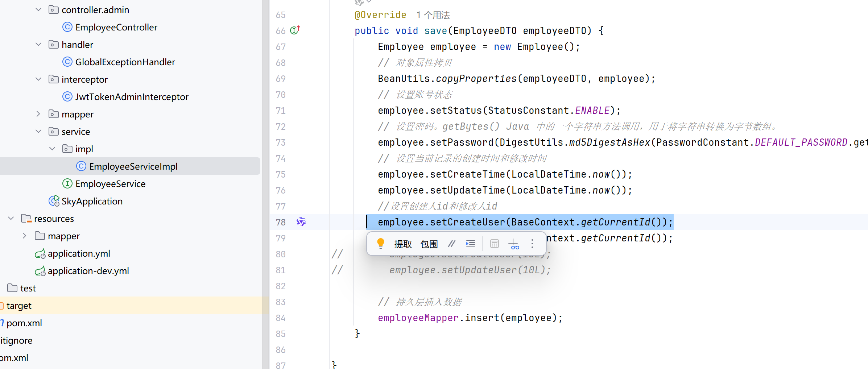868x369 pixels.
Task: Open the three-dot more options in floating toolbar
Action: 532,244
